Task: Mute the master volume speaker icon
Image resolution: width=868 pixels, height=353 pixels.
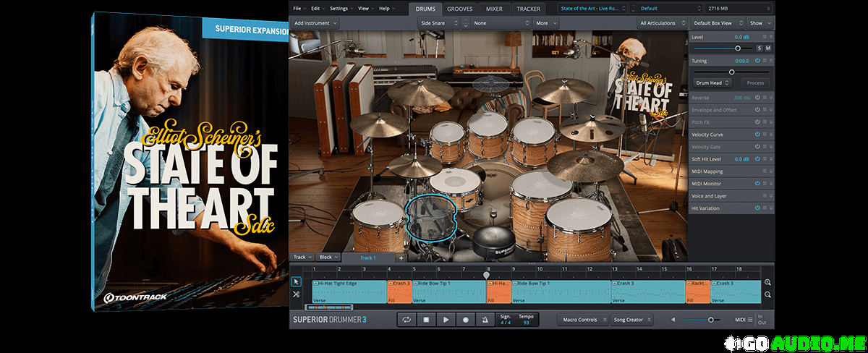Action: coord(674,319)
